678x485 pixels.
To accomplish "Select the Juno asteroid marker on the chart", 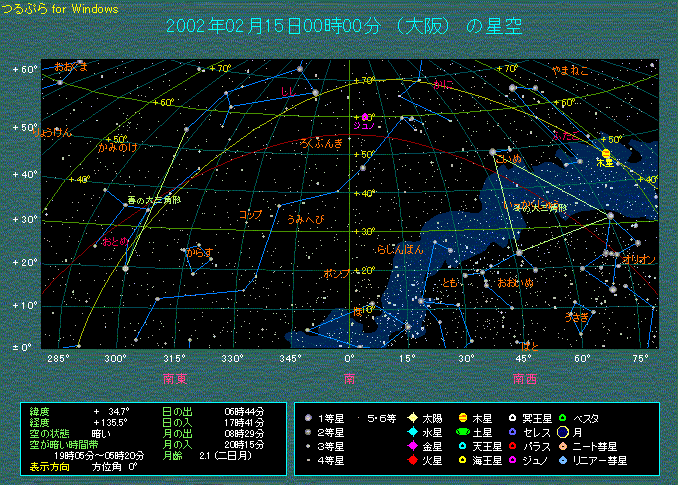I will (x=365, y=117).
